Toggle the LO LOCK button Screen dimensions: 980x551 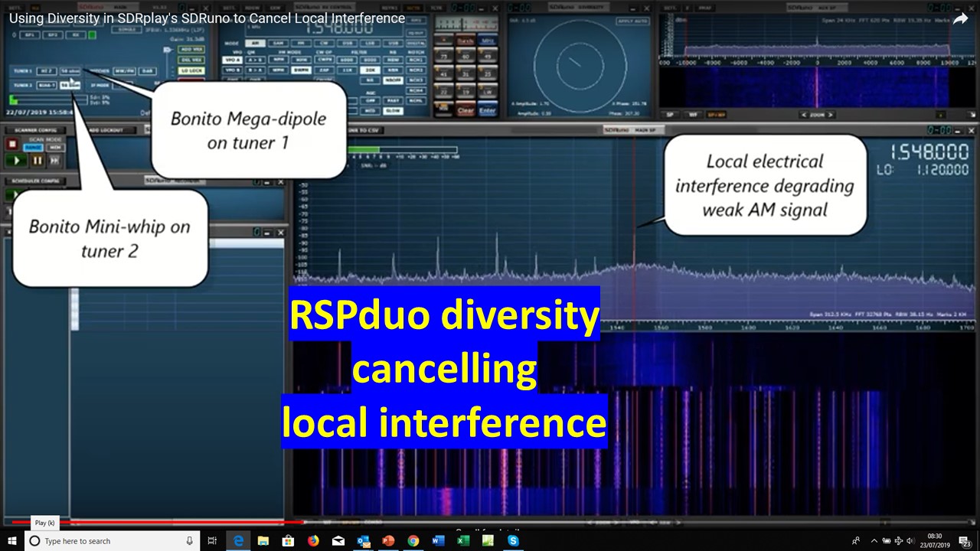pos(191,70)
